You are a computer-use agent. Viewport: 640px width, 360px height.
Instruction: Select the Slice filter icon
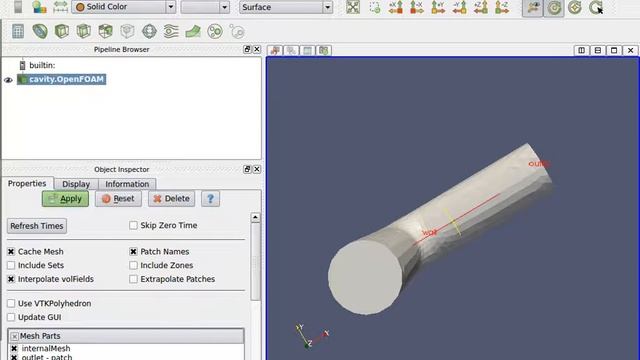(x=84, y=31)
